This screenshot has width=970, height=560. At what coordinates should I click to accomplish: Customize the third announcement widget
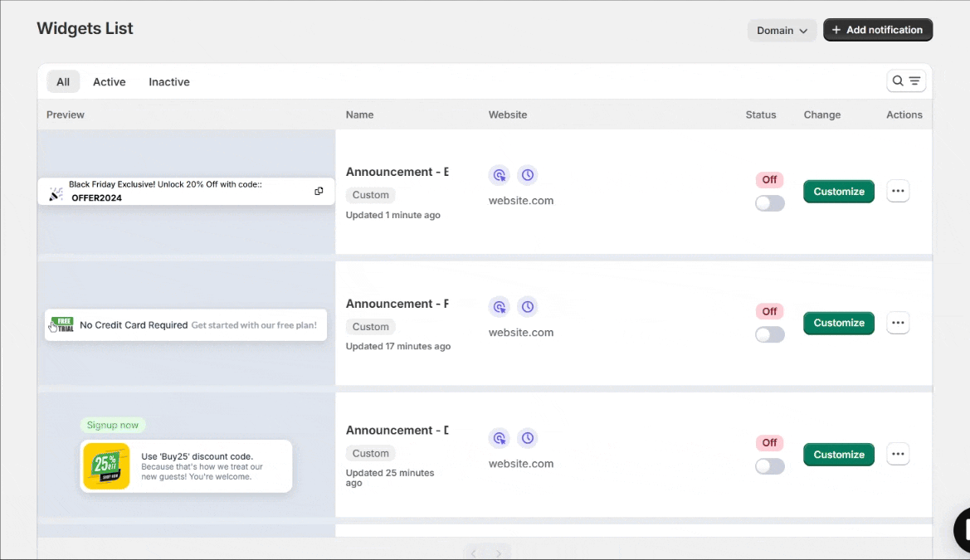[838, 455]
